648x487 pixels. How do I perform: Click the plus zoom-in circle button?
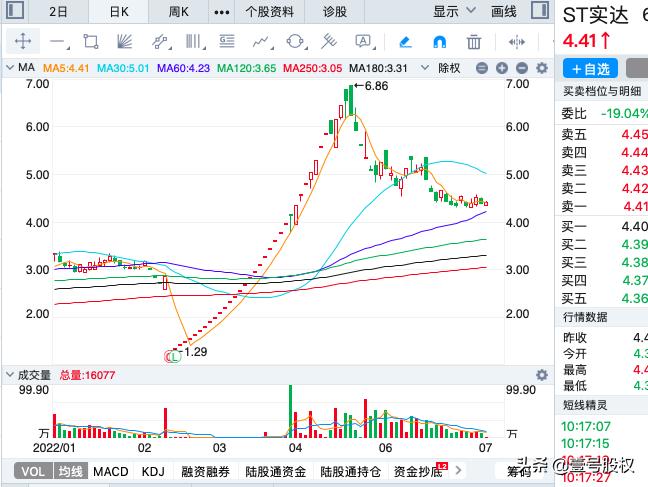tap(502, 68)
